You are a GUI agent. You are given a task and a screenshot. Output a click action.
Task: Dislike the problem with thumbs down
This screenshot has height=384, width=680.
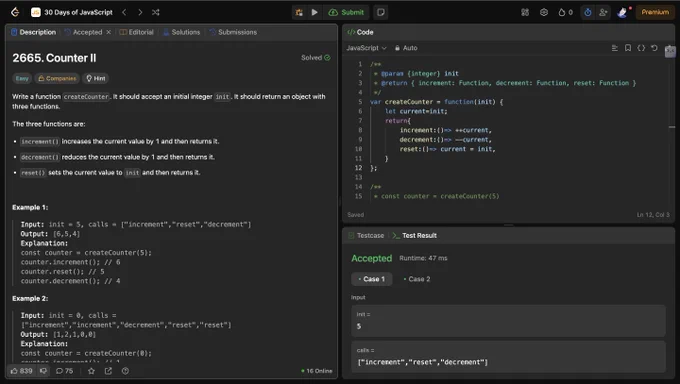[x=43, y=371]
